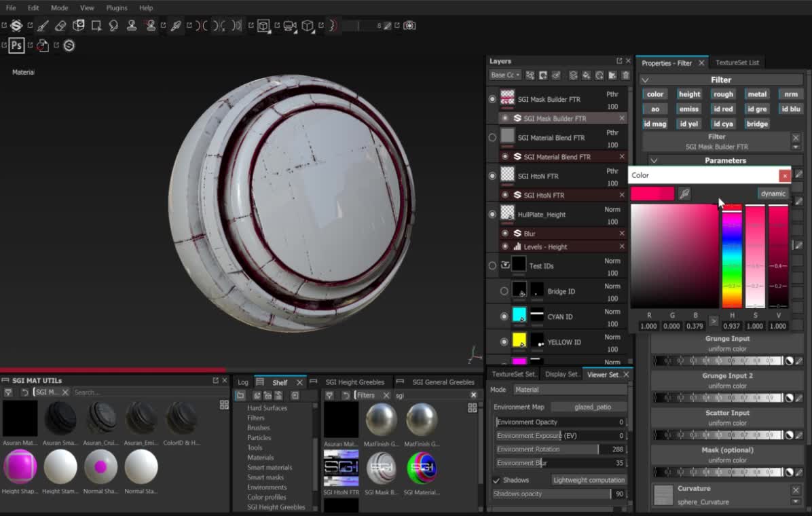Open the sphere_Curvature dropdown arrow
Viewport: 812px width, 516px height.
tap(796, 502)
